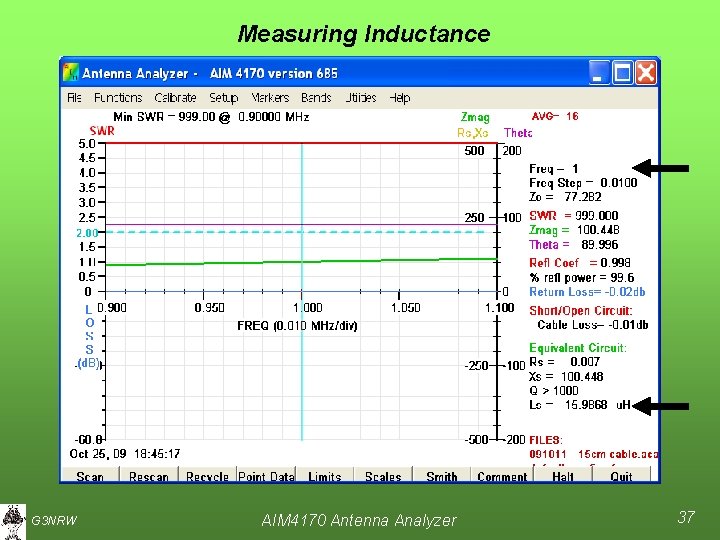The width and height of the screenshot is (720, 540).
Task: Open the Markers menu
Action: tap(270, 97)
